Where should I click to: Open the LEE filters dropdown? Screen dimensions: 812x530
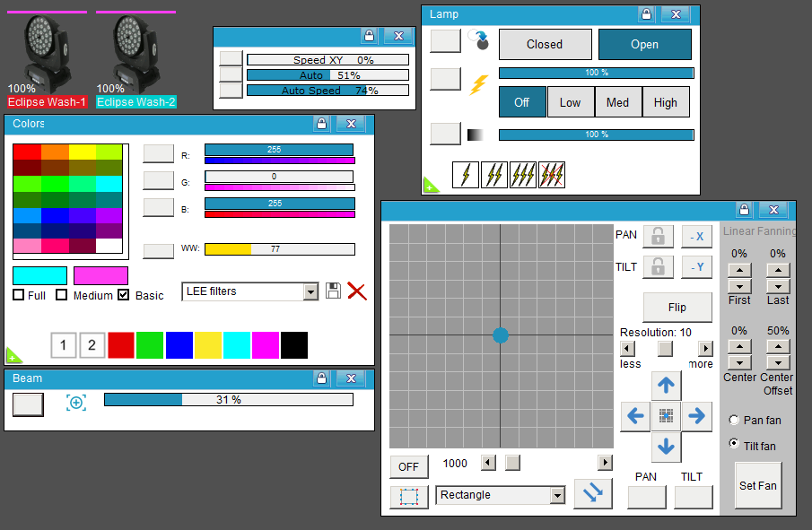(310, 292)
